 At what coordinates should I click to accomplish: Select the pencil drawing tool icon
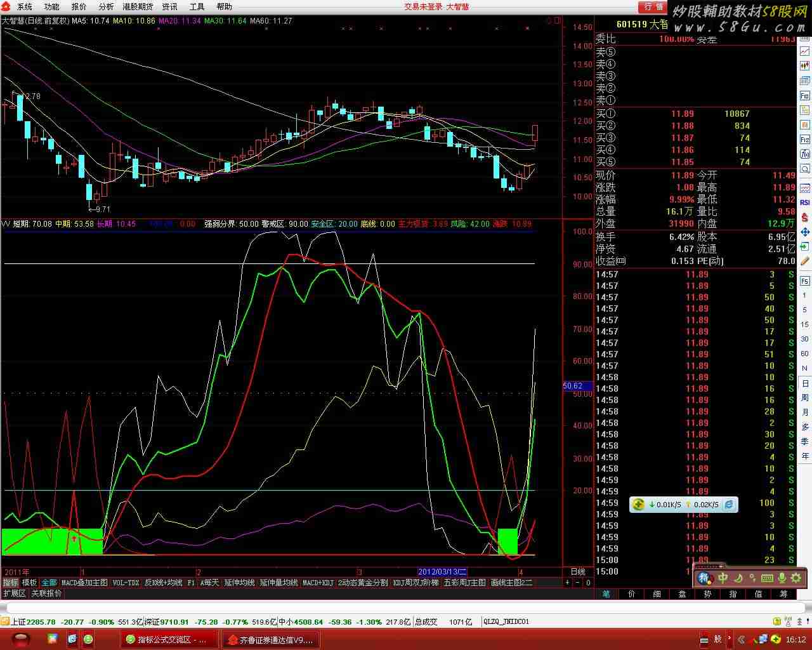[x=804, y=261]
